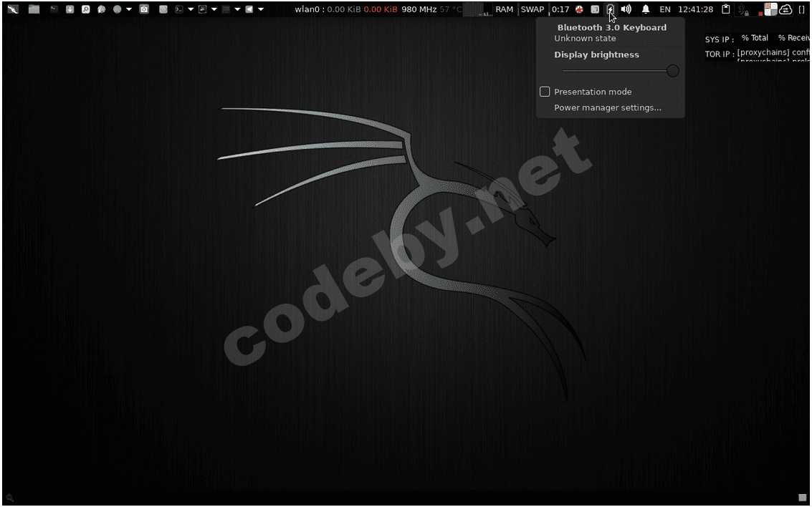The image size is (812, 507).
Task: Open the notification bell panel plugin
Action: pyautogui.click(x=646, y=9)
